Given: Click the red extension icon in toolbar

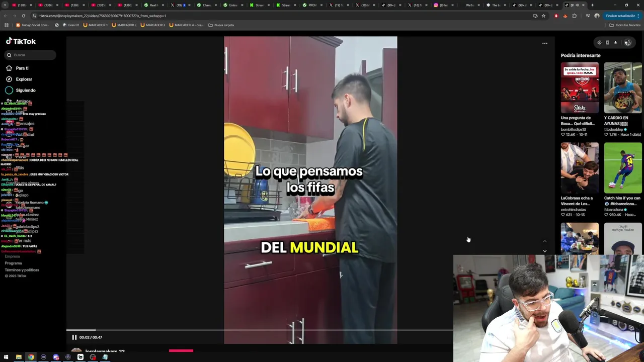Looking at the screenshot, I should [x=556, y=16].
